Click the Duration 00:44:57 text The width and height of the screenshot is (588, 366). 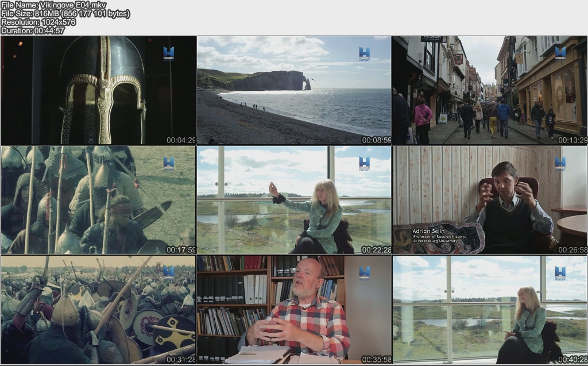click(33, 30)
